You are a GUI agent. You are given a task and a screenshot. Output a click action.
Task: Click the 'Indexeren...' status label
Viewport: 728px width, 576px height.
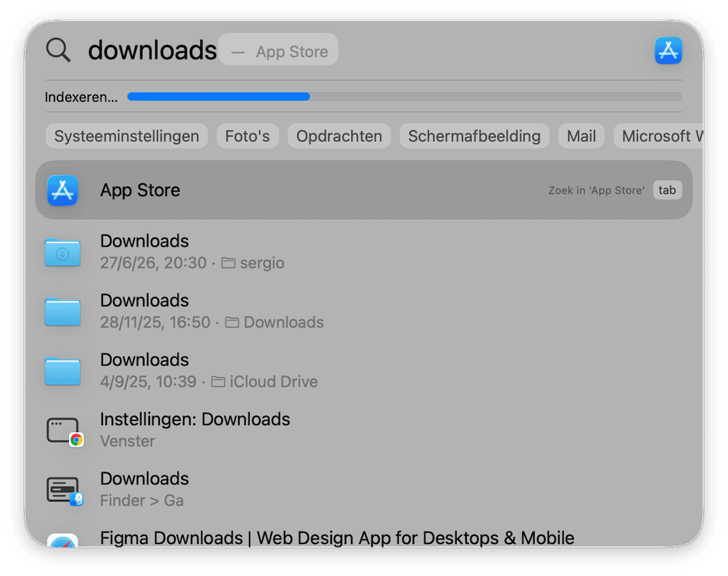[x=81, y=97]
